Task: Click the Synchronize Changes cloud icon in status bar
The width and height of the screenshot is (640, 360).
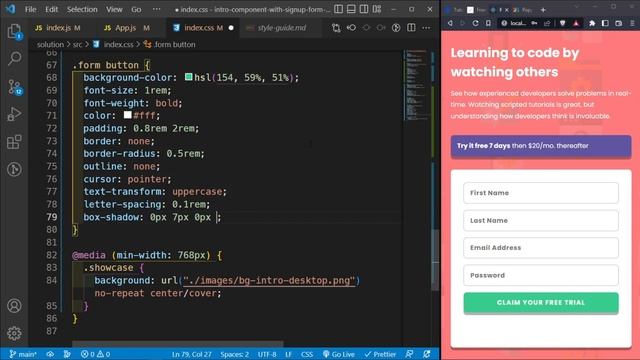Action: pyautogui.click(x=50, y=354)
